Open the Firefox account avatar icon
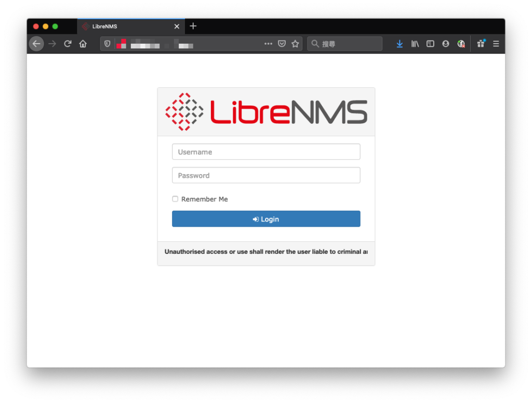Viewport: 532px width, 403px height. [x=445, y=44]
